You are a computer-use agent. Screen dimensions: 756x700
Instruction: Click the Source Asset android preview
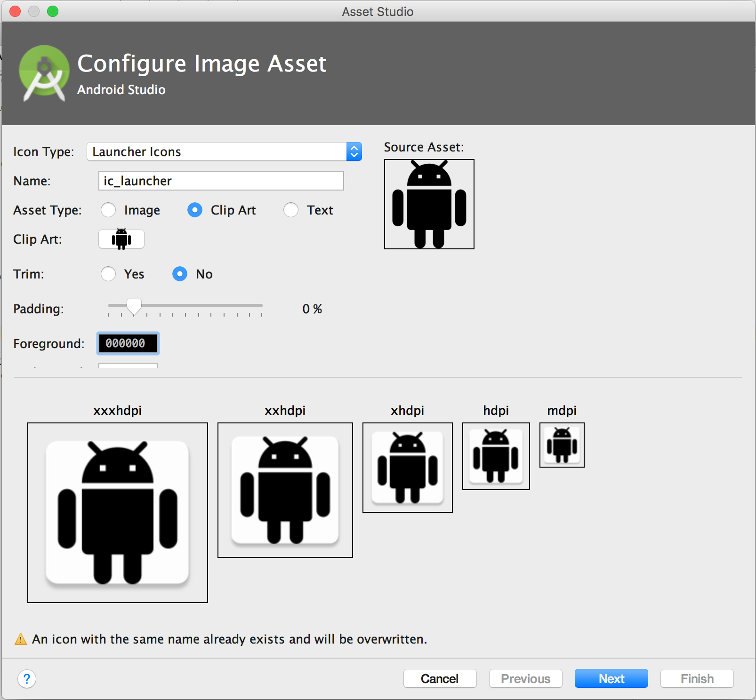point(429,204)
